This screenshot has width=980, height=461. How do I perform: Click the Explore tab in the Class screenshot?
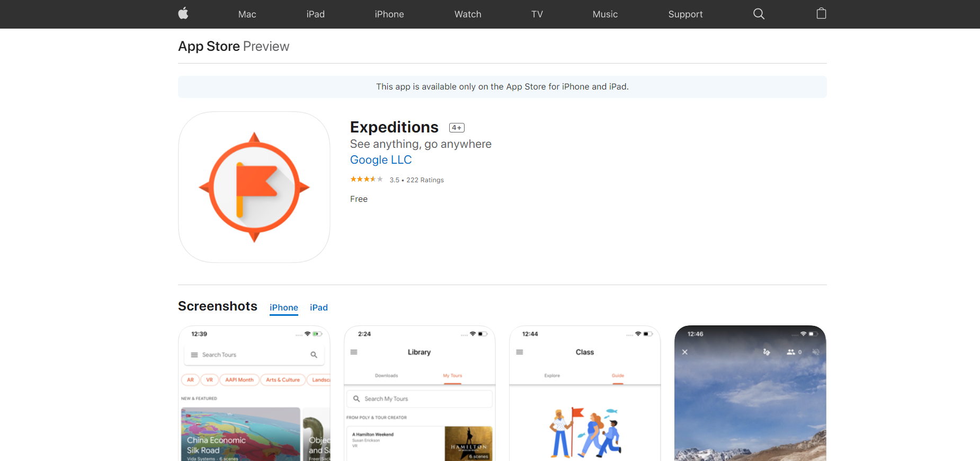coord(552,376)
